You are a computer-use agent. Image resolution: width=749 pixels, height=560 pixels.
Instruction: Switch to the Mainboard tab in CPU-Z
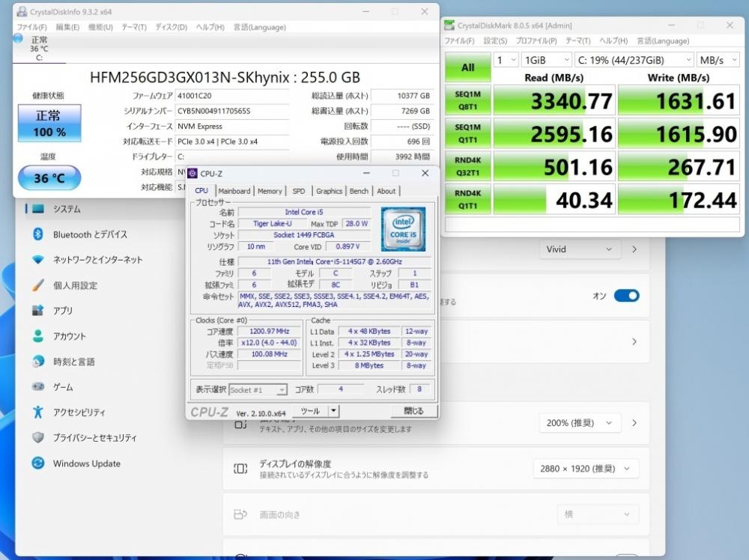coord(234,191)
